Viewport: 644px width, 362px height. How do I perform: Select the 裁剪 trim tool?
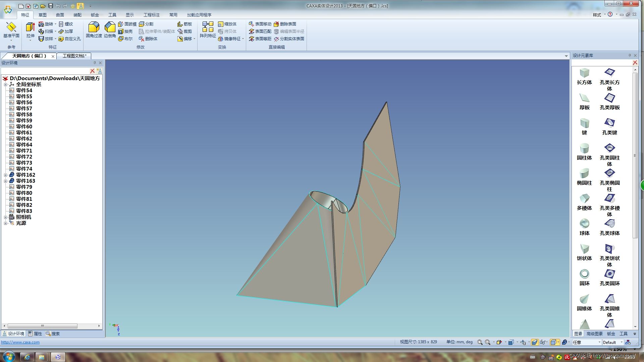tap(185, 32)
